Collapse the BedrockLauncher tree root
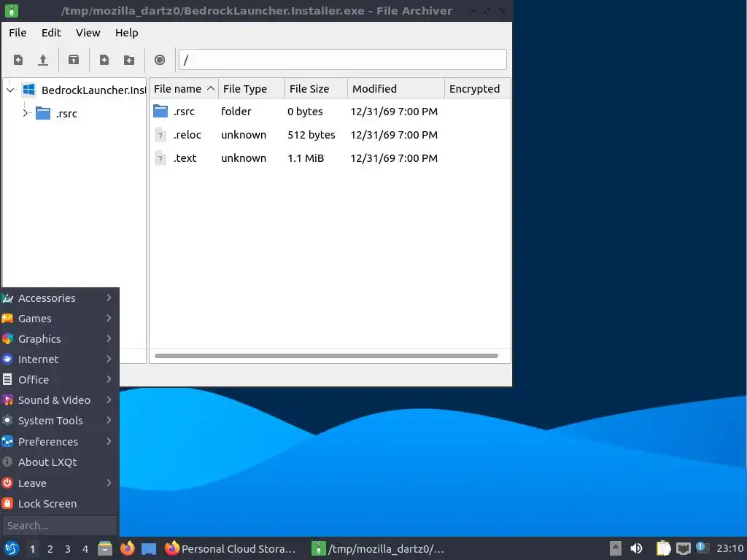This screenshot has width=747, height=560. [x=10, y=90]
